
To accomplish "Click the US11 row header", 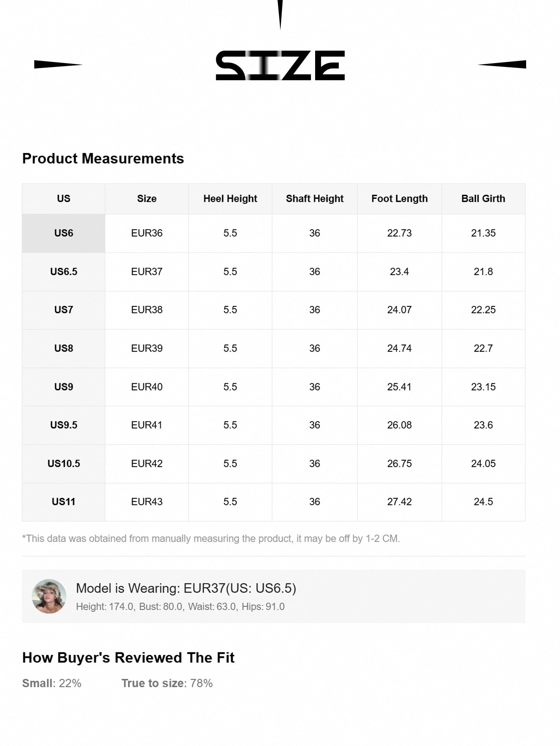I will [x=64, y=502].
